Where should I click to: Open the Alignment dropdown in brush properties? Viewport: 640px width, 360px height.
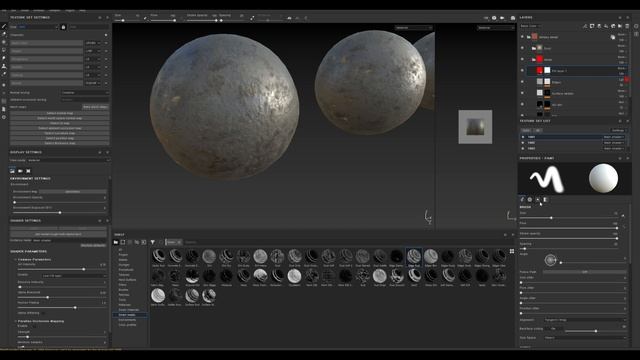(584, 320)
